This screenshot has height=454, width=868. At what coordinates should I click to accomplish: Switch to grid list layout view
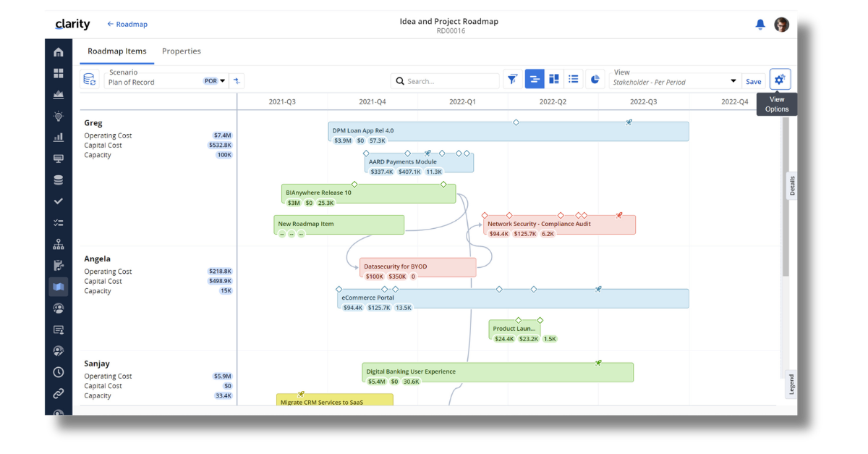click(574, 80)
